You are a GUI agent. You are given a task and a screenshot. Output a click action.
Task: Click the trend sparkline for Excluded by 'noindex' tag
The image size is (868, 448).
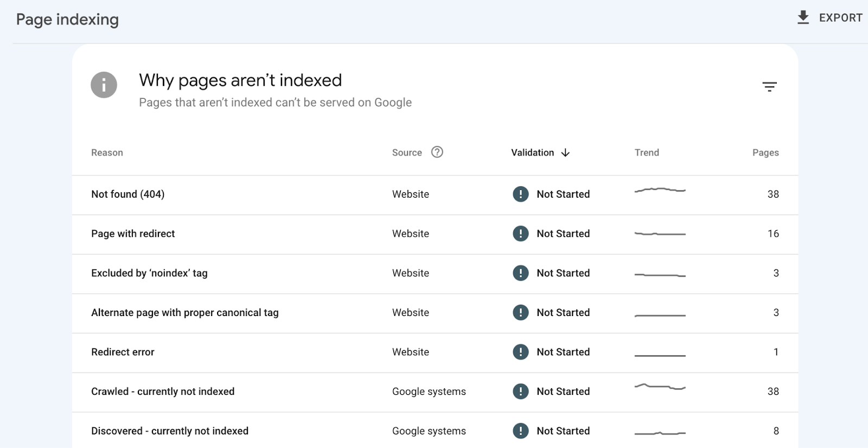coord(660,275)
